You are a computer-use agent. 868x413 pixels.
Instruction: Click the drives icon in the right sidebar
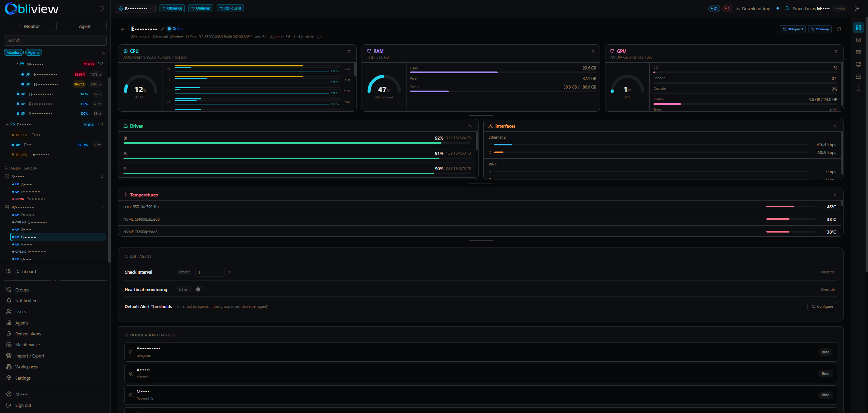[859, 77]
